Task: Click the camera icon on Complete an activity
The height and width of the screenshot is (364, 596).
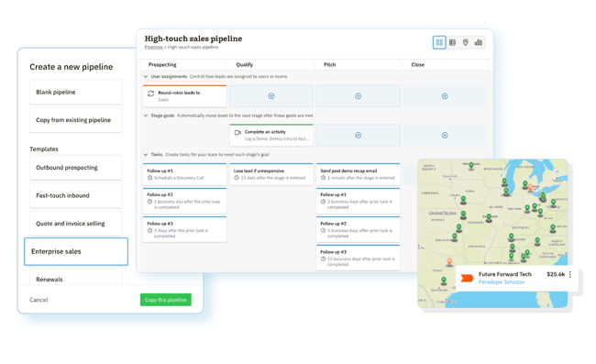Action: point(238,133)
